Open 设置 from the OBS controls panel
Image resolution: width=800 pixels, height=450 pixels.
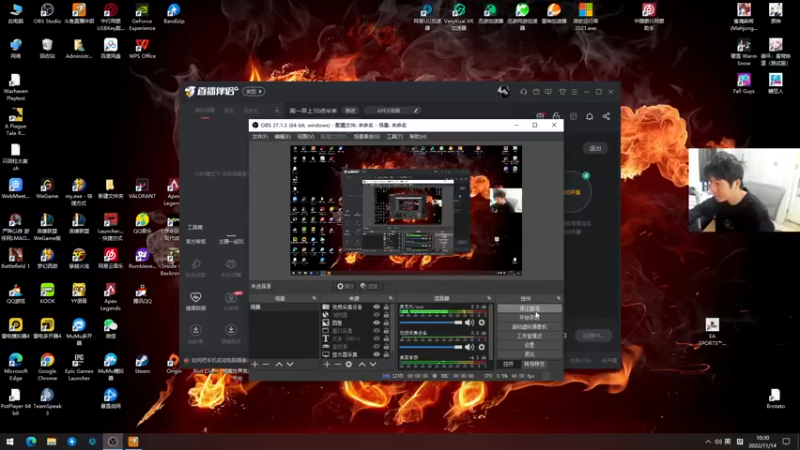coord(529,345)
